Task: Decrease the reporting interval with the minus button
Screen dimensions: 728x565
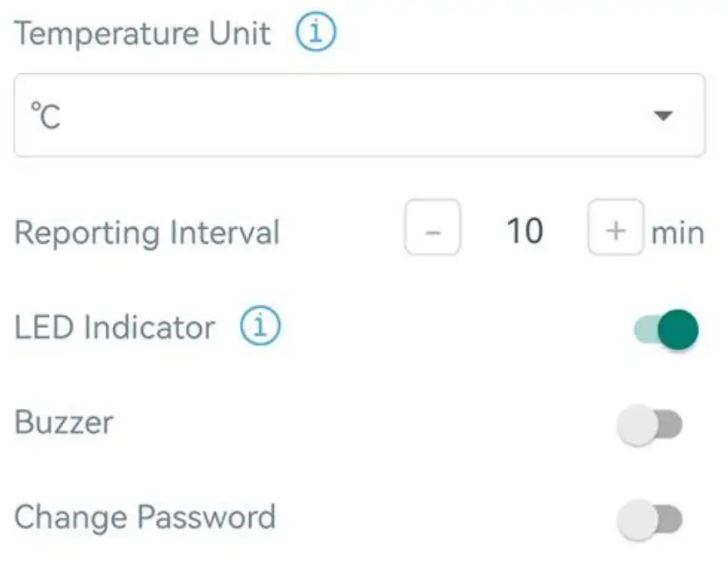Action: 432,229
